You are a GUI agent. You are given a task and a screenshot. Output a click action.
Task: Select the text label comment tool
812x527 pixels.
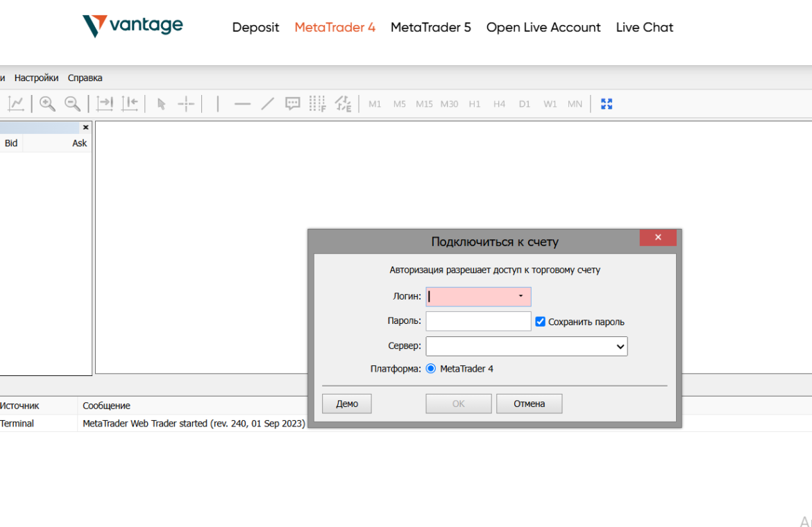pyautogui.click(x=293, y=104)
